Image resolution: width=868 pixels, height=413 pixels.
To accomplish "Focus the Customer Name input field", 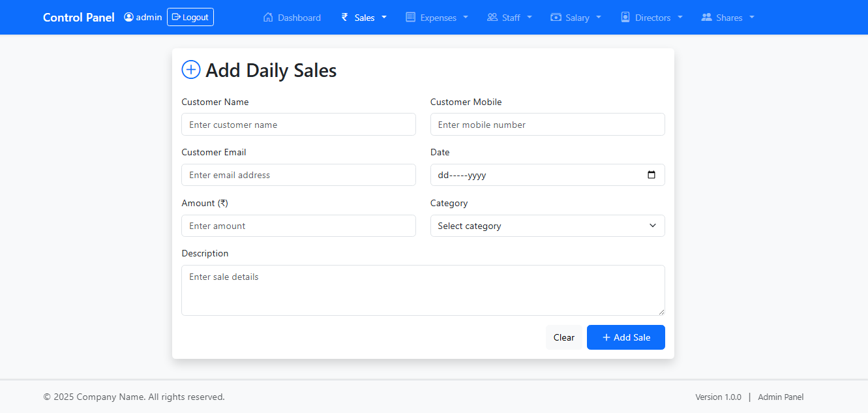I will click(298, 125).
